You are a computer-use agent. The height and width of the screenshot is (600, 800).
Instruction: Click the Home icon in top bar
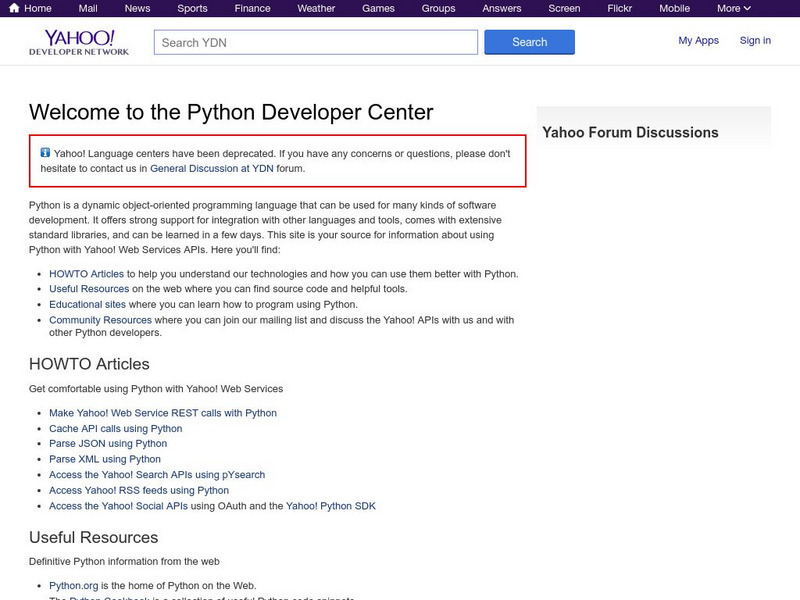click(x=14, y=8)
